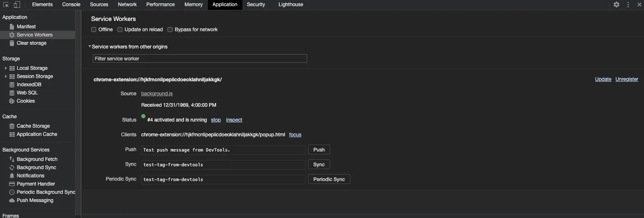Click the Manifest file icon
The width and height of the screenshot is (644, 218).
pos(12,27)
